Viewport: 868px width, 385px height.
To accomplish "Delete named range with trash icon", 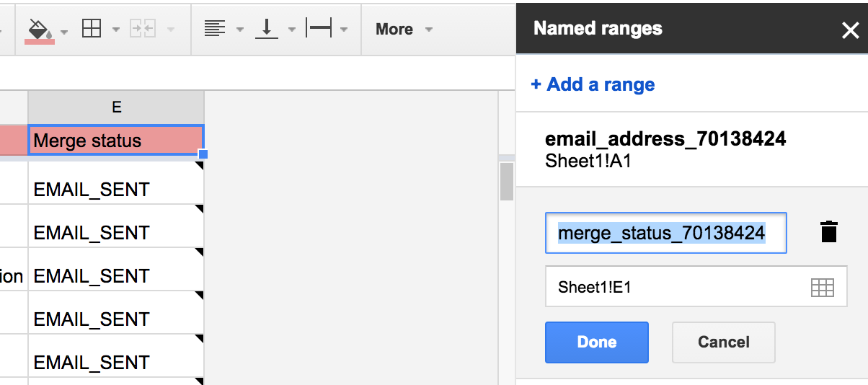I will [829, 232].
